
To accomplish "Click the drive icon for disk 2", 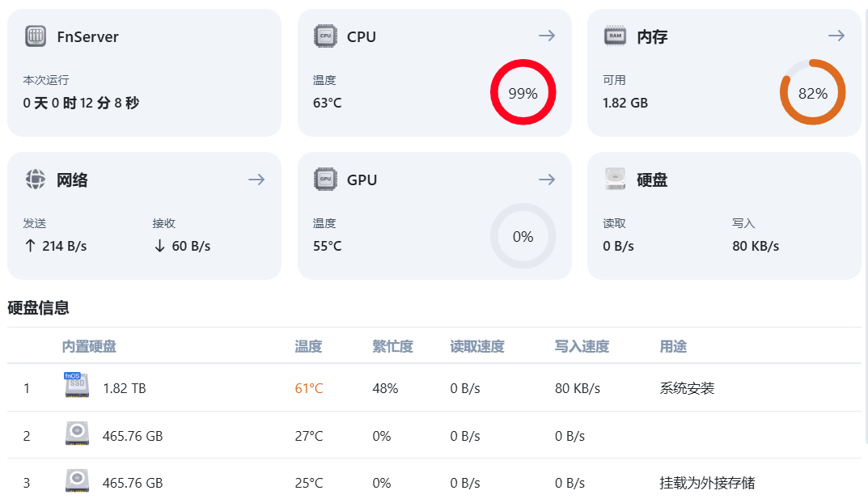I will 77,434.
